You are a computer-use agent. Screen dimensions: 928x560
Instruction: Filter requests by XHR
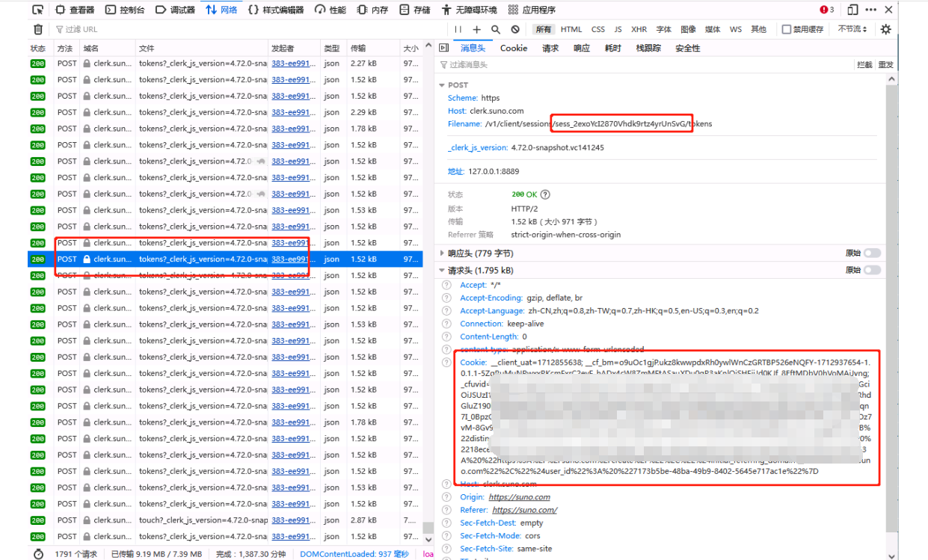pyautogui.click(x=639, y=29)
